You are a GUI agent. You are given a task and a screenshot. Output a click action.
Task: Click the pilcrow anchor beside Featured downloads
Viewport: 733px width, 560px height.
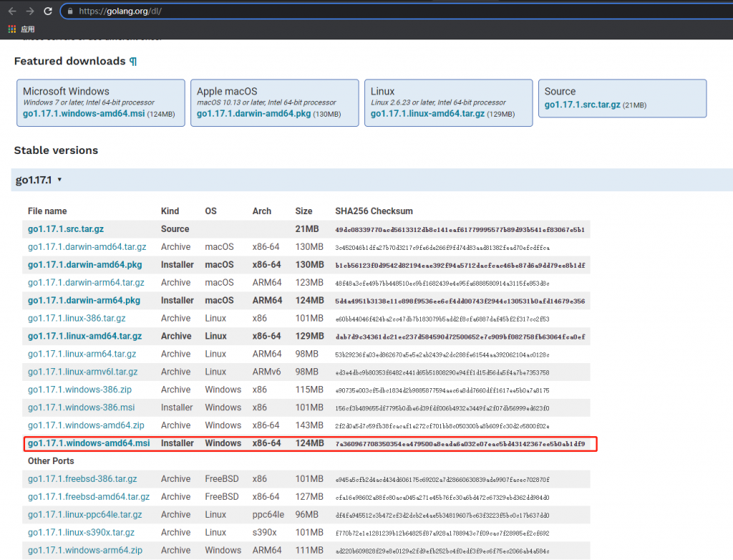133,62
